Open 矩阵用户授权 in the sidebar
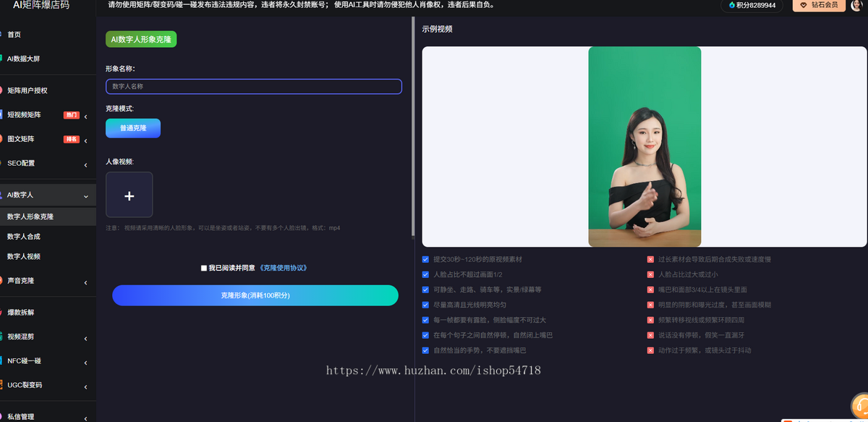 click(27, 90)
